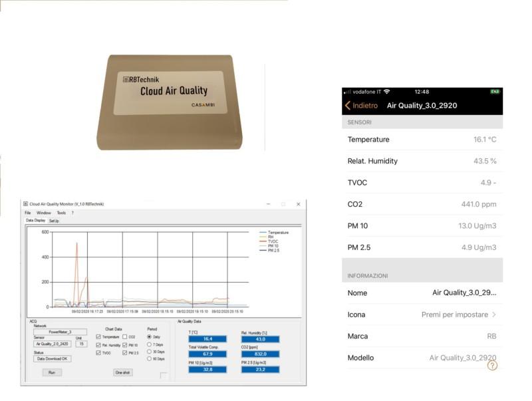Click the Total Volatile Comp. value 67,9

207,354
